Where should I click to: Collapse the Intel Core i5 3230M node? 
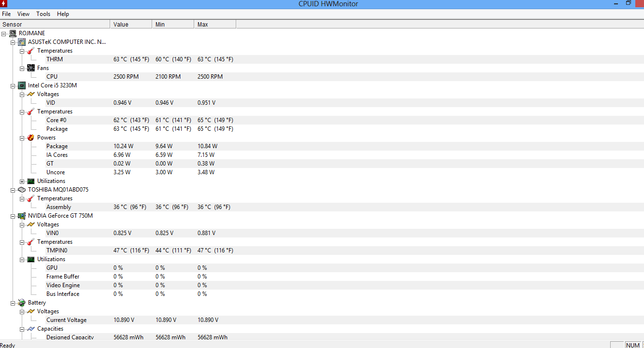point(13,85)
